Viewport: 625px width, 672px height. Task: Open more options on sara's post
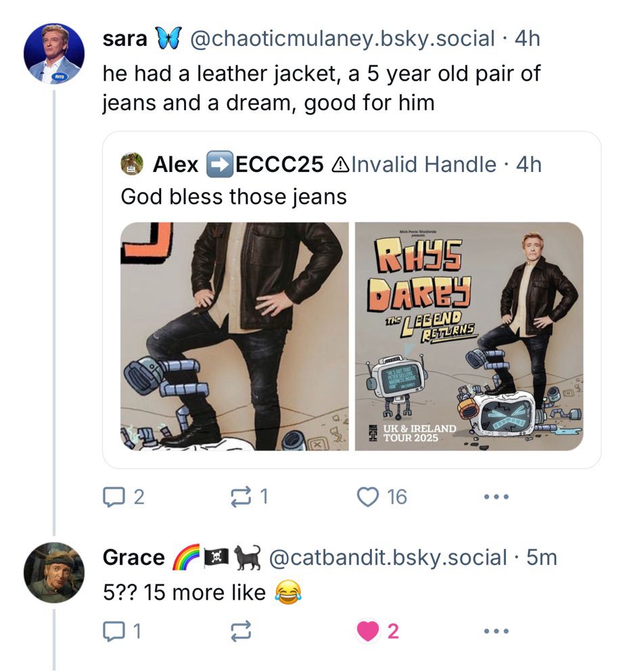tap(496, 497)
